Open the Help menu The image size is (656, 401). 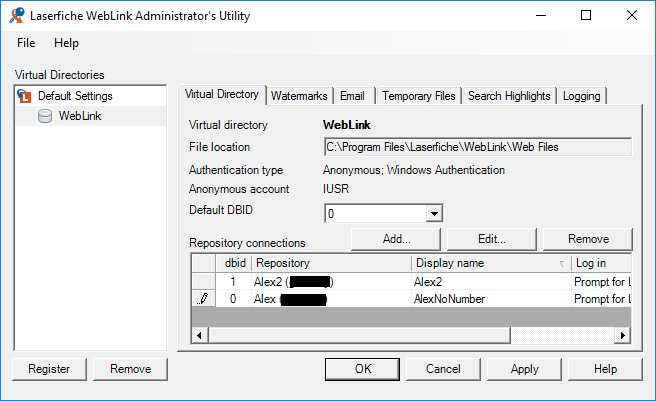pos(66,43)
